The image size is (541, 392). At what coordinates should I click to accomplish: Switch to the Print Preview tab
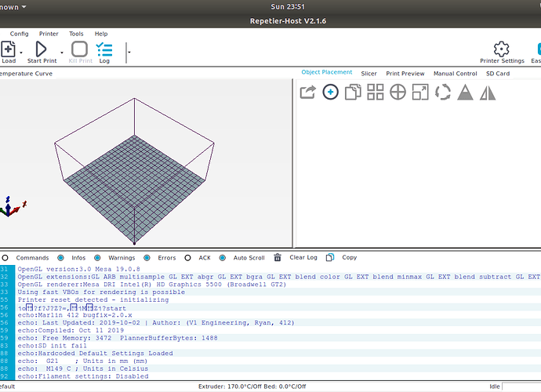click(405, 74)
